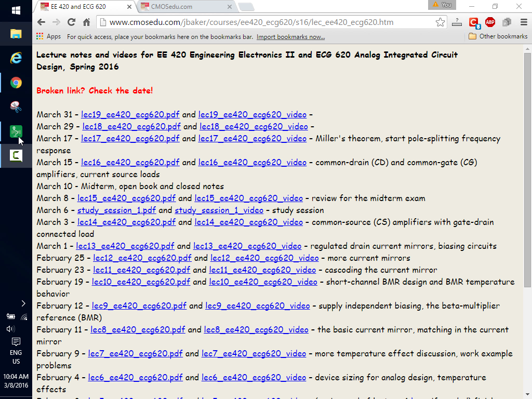Click 'Broken link? Check the date!' text
The image size is (532, 399).
(95, 90)
